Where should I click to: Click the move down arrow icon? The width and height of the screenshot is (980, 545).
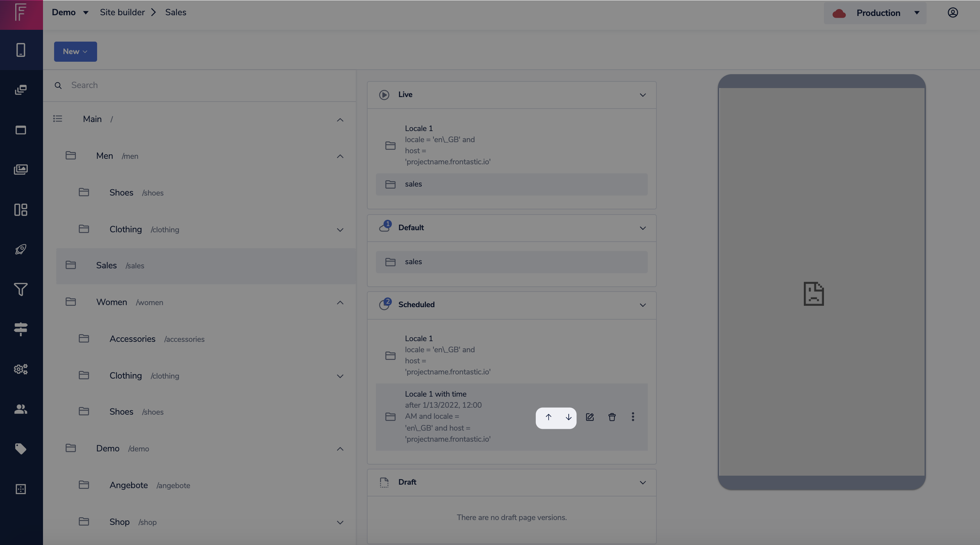coord(568,417)
